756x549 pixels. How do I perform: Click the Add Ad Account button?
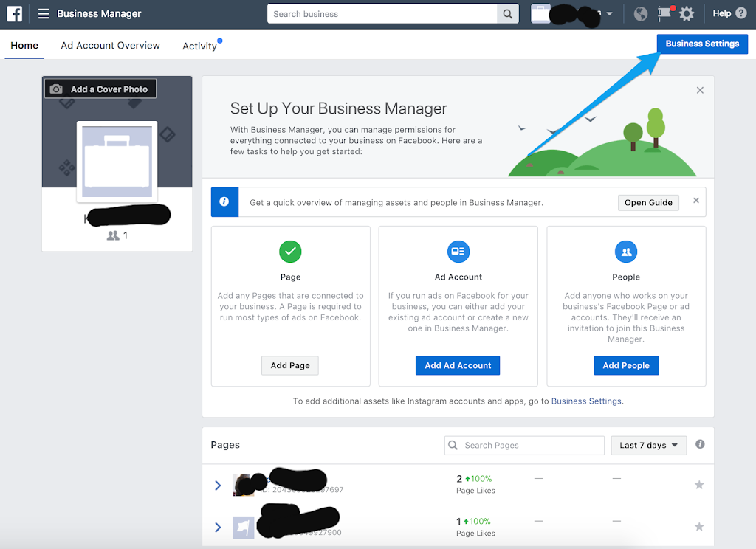click(x=458, y=365)
